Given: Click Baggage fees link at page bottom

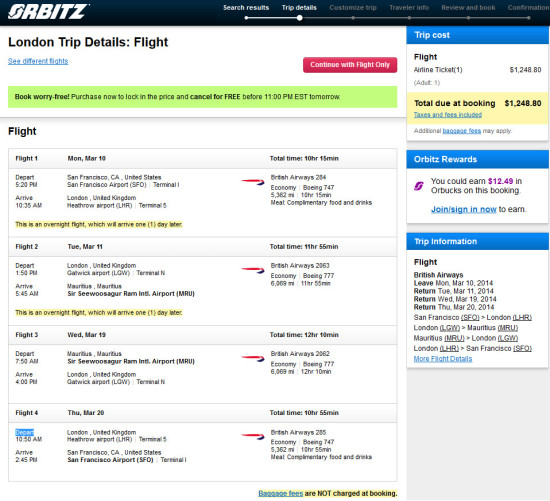Looking at the screenshot, I should pyautogui.click(x=281, y=494).
